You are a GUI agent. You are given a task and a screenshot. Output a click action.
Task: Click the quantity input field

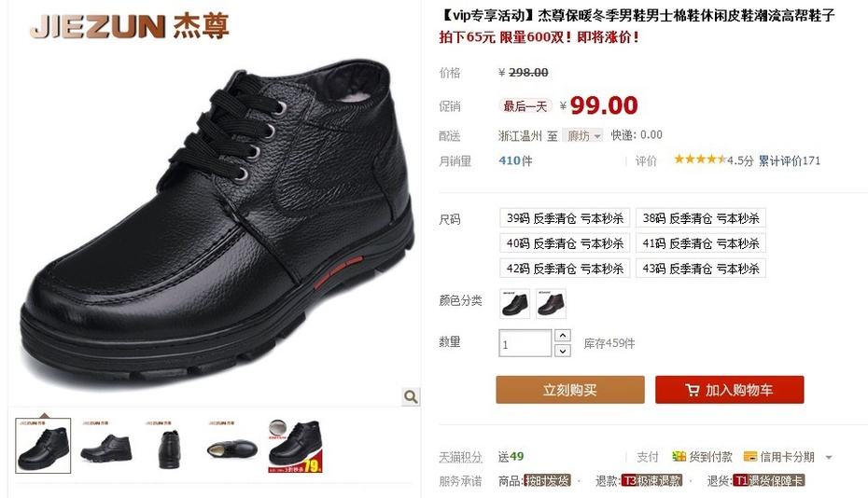pyautogui.click(x=525, y=343)
